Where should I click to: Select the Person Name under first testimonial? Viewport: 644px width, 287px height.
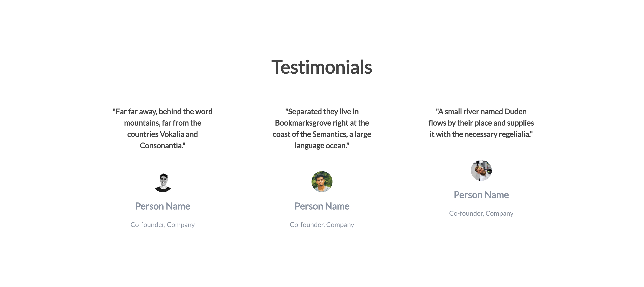click(162, 206)
